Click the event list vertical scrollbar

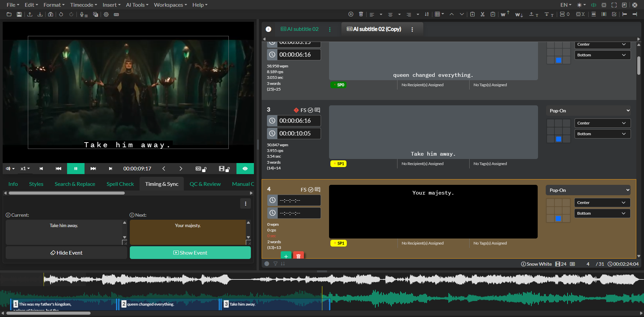639,65
